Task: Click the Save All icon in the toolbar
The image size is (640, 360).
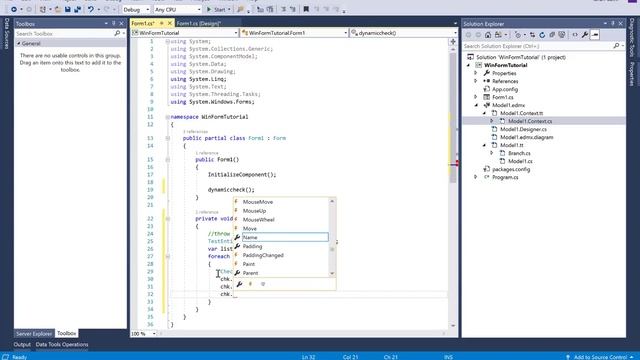Action: click(x=77, y=9)
